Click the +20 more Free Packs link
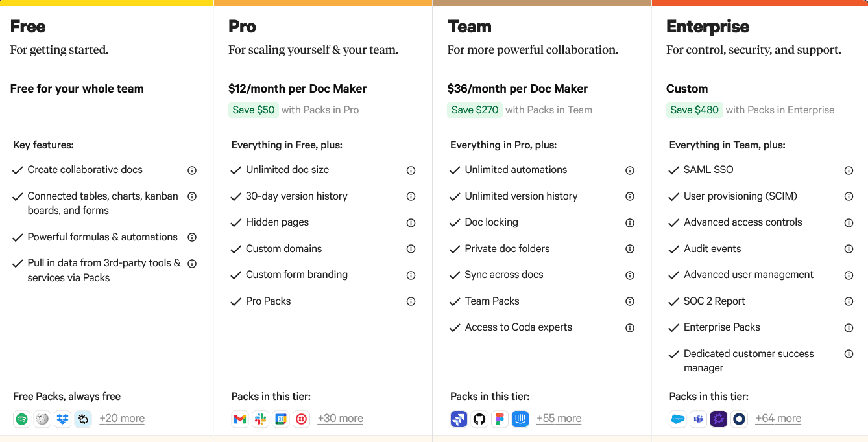Viewport: 868px width, 442px height. 122,419
